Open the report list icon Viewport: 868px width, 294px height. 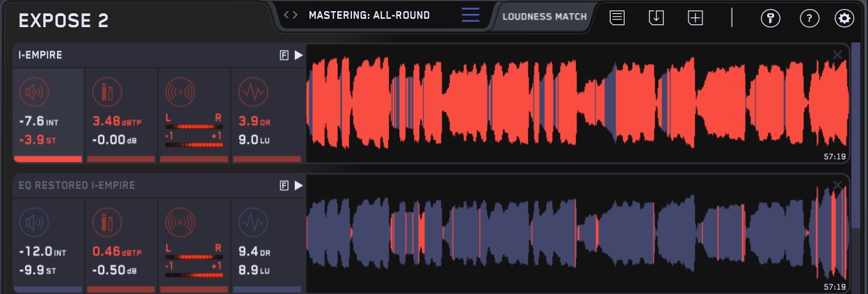click(x=617, y=19)
